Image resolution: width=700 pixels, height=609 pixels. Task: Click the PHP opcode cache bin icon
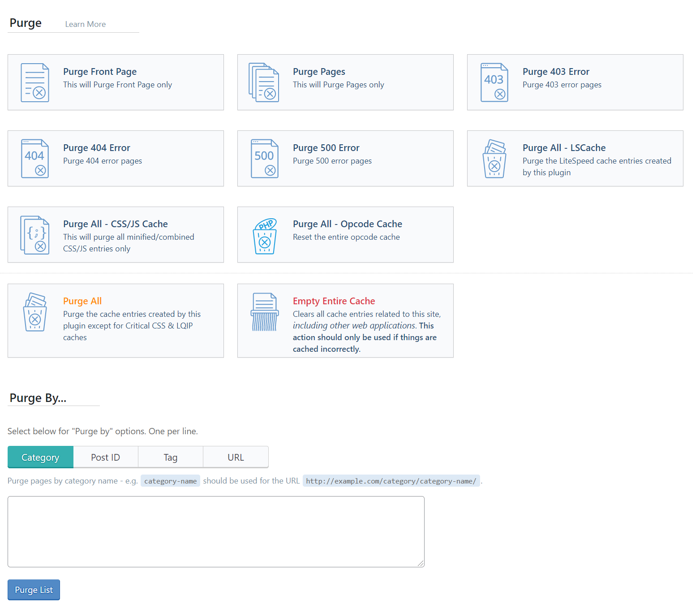tap(264, 236)
